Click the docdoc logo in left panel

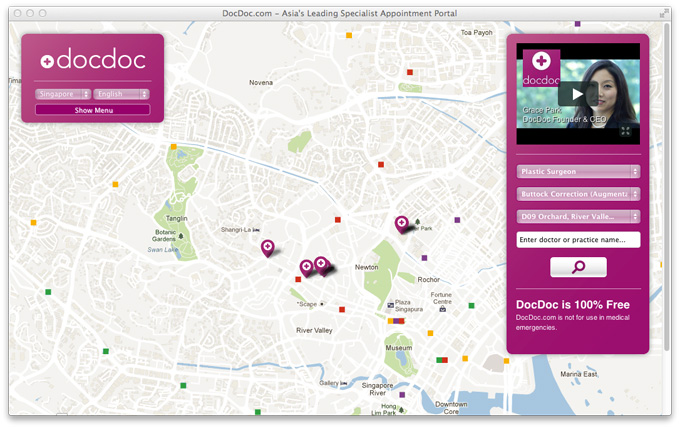[93, 59]
